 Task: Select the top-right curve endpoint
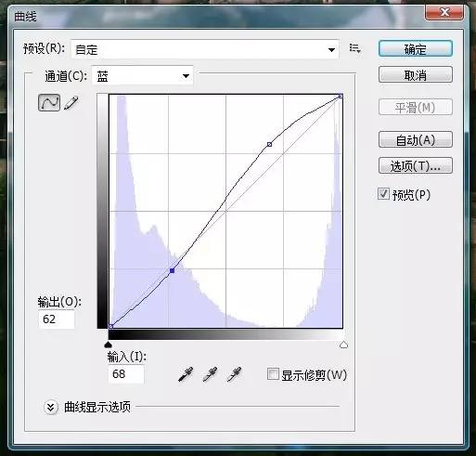pos(341,97)
